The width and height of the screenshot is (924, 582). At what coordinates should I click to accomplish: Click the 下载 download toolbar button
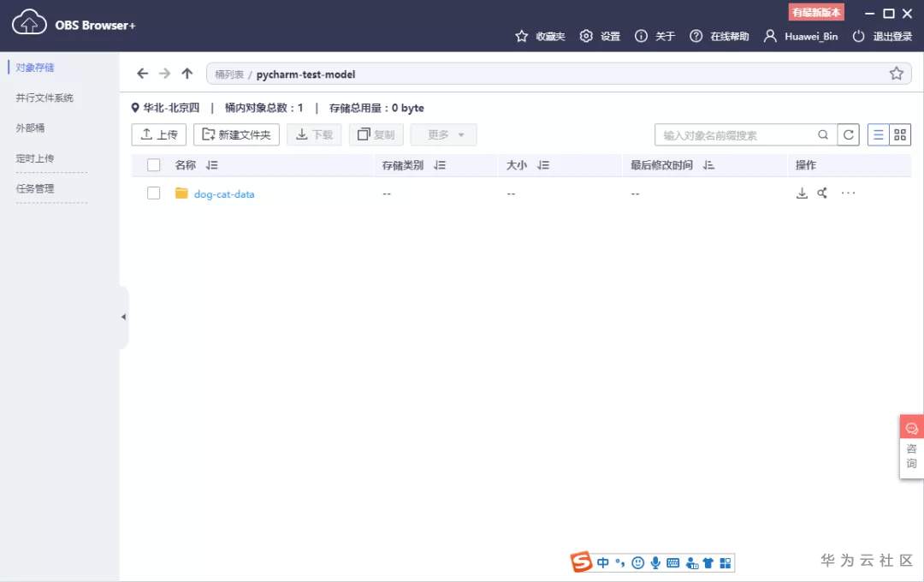(314, 134)
